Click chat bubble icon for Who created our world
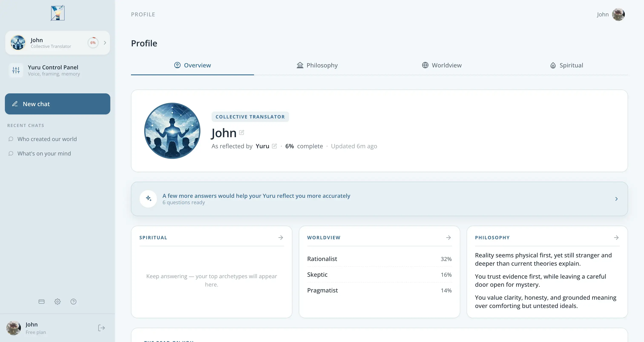 tap(11, 139)
